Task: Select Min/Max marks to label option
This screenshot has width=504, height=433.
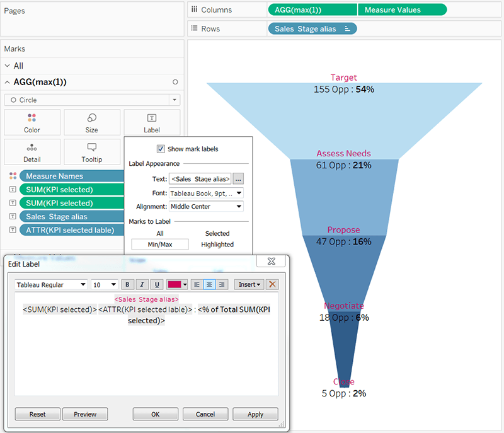Action: tap(159, 245)
